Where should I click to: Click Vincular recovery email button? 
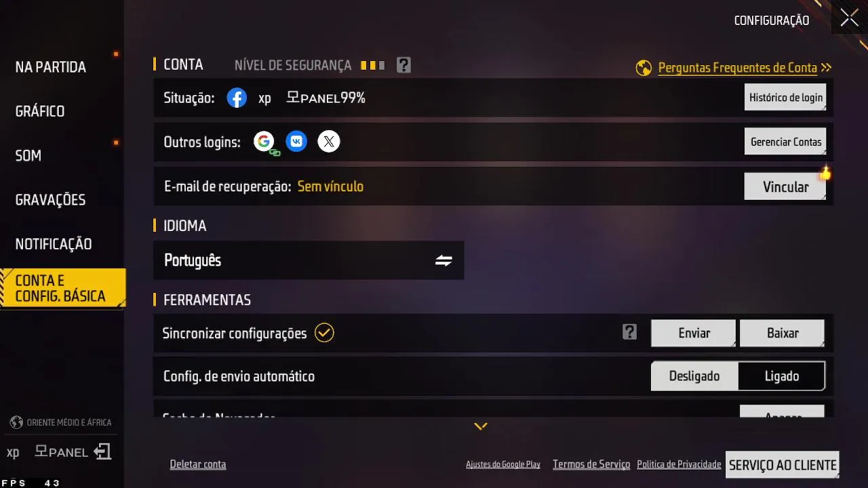point(785,186)
